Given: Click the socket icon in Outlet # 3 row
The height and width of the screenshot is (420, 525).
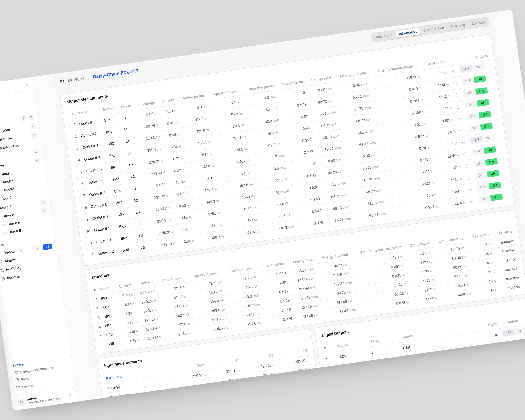Looking at the screenshot, I should coord(457,95).
